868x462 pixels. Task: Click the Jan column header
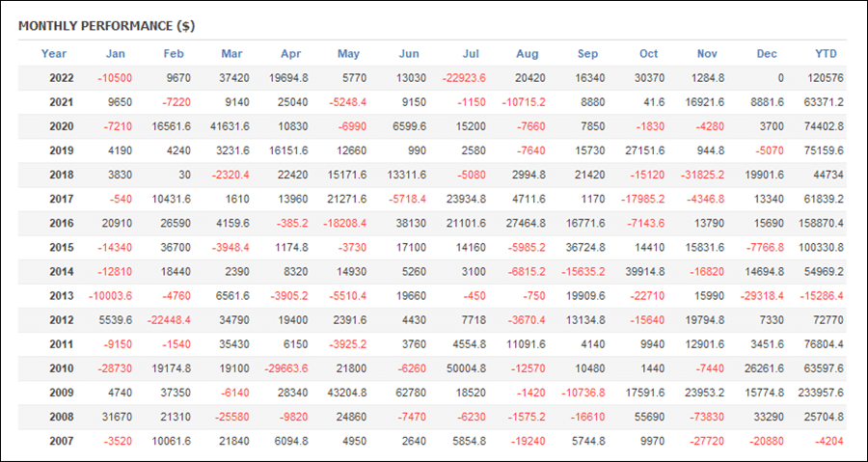[x=116, y=54]
